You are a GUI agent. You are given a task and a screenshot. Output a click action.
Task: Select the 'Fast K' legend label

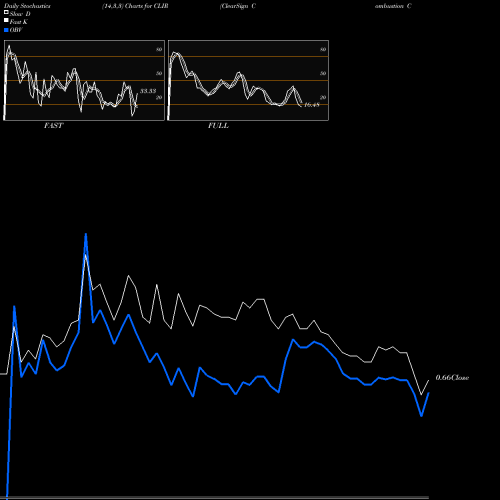tap(19, 22)
